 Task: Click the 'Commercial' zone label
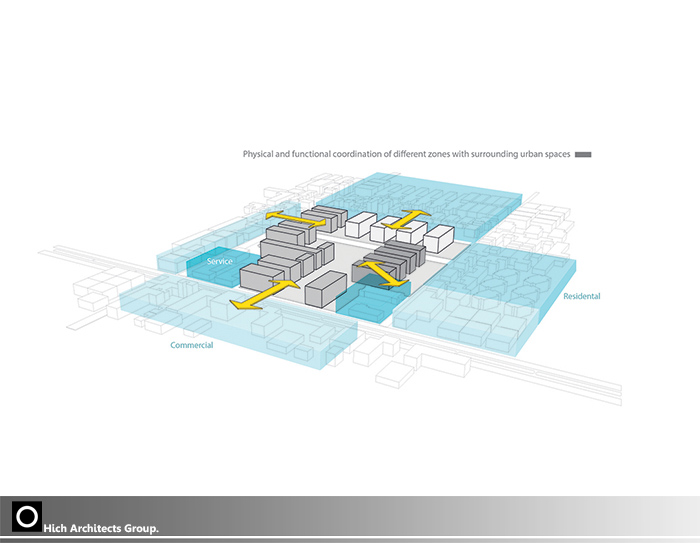point(192,345)
